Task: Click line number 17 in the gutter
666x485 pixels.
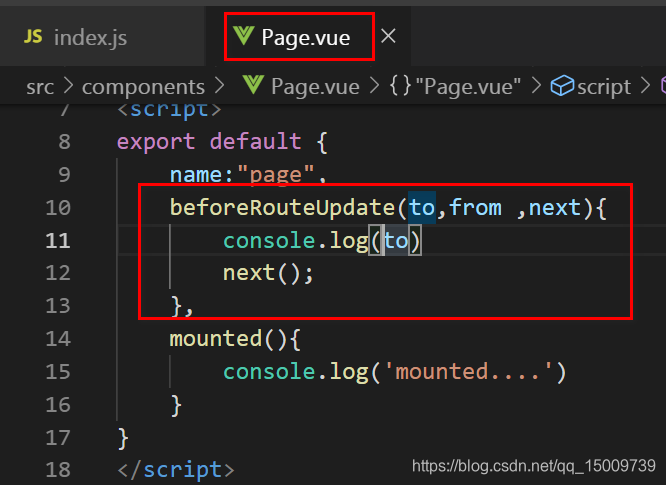Action: tap(58, 437)
